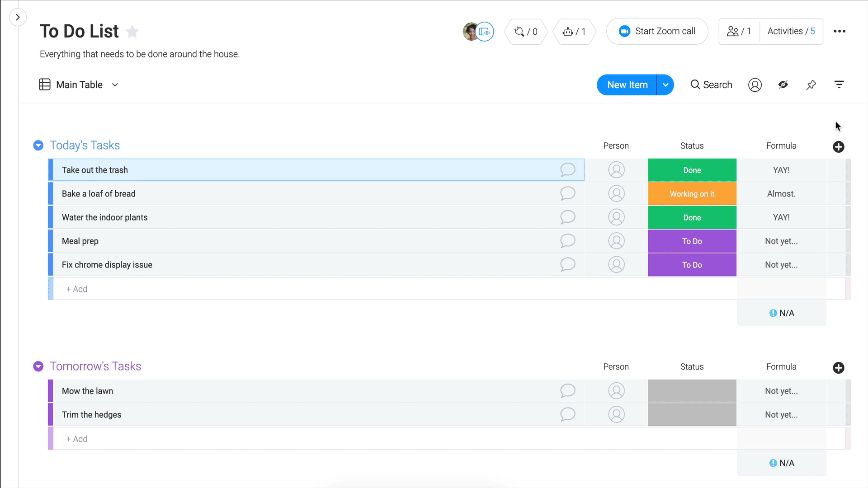868x488 pixels.
Task: Open conversation for Trim the hedges
Action: coord(568,414)
